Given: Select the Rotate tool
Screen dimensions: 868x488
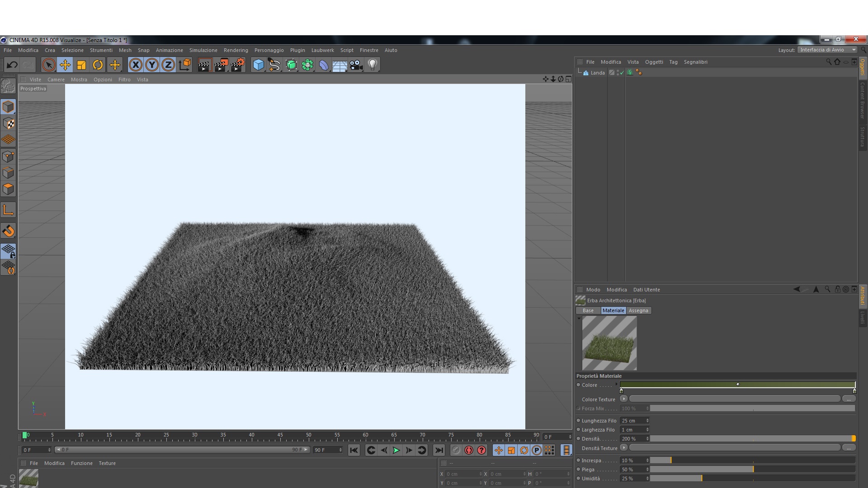Looking at the screenshot, I should click(98, 65).
